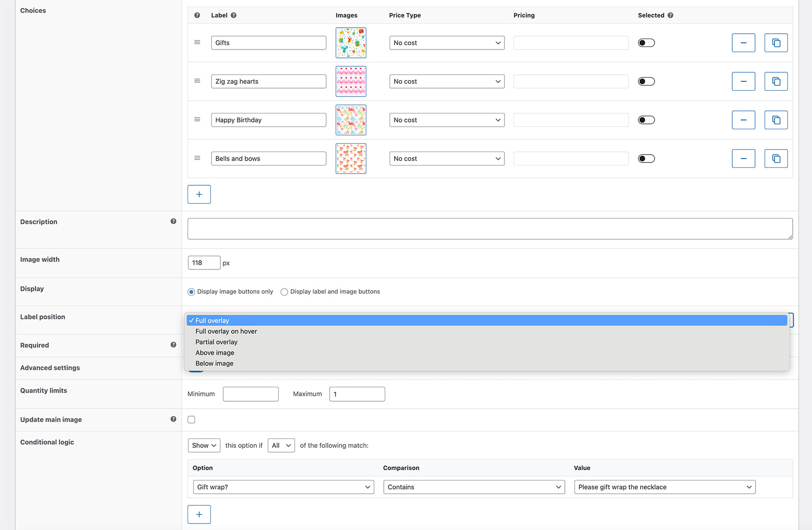Enable Selected switch for Bells and bows

[646, 159]
